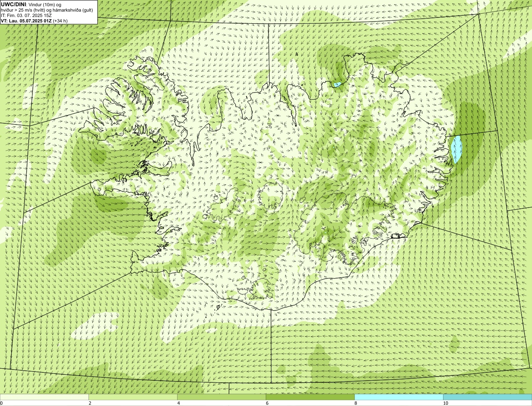Click the legend scale label "6"
This screenshot has width=532, height=406.
point(267,403)
